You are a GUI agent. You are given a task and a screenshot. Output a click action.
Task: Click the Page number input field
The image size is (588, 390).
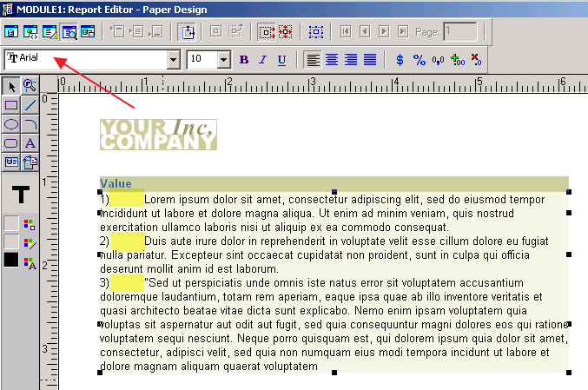(x=459, y=32)
